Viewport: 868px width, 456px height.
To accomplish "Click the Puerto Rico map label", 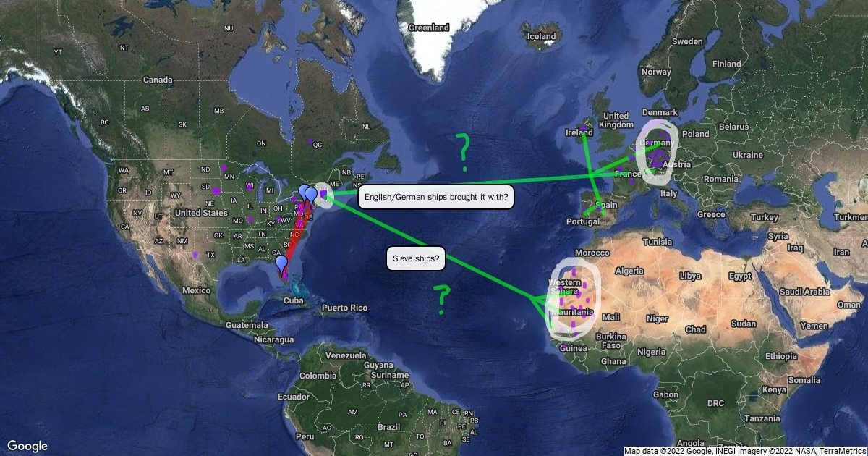I will point(345,308).
